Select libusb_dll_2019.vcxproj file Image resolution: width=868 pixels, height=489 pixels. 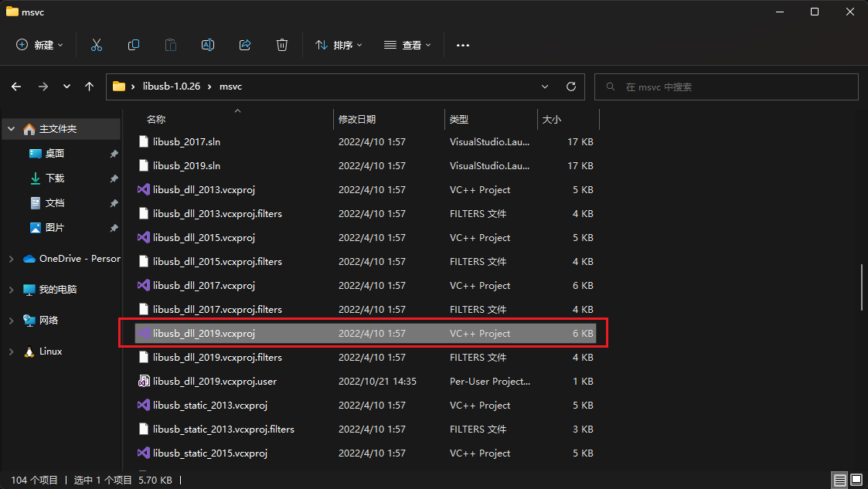(366, 334)
